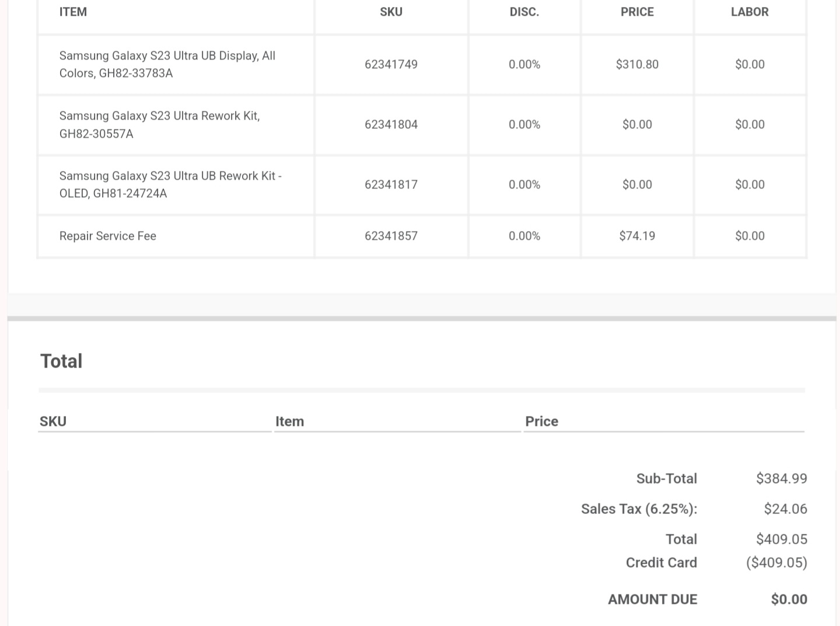Click the Sub-Total amount $384.99
This screenshot has height=626, width=840.
click(x=781, y=478)
